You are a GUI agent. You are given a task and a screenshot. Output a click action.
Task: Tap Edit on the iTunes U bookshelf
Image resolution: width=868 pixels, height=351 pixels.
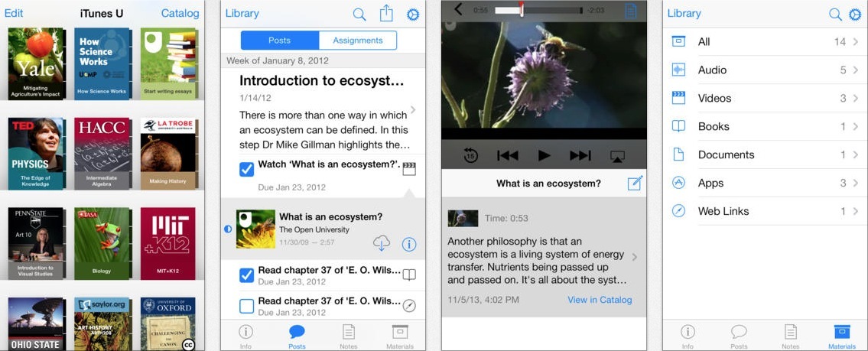(x=14, y=13)
